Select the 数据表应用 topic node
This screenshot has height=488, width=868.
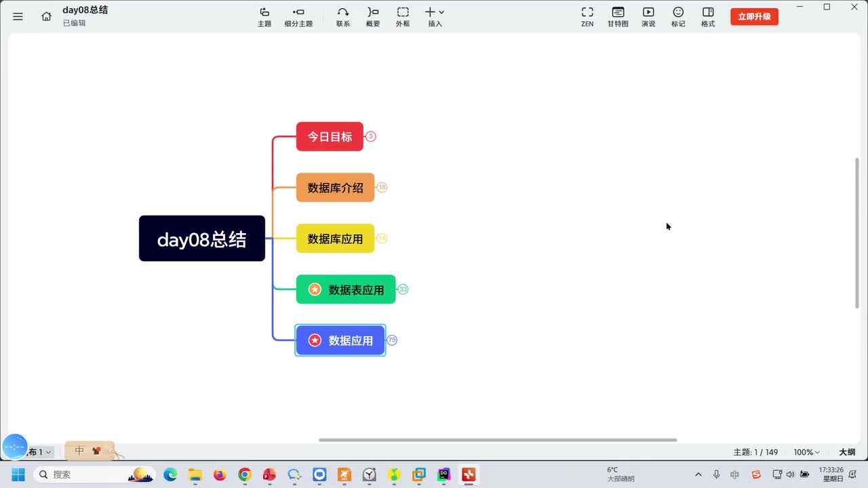coord(346,289)
